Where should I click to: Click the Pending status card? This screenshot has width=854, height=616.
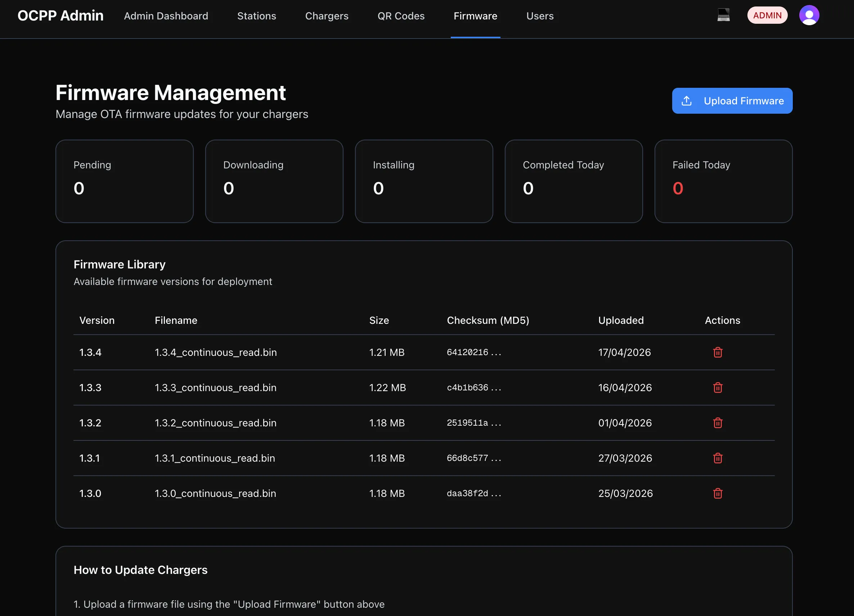(x=124, y=181)
